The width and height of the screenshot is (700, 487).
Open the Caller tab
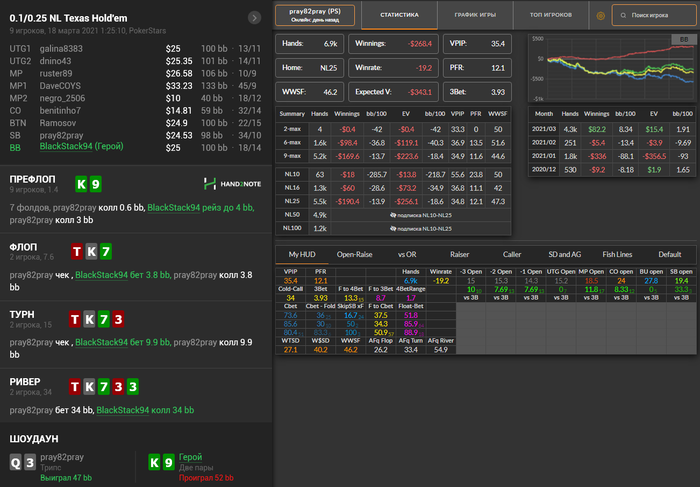click(512, 254)
